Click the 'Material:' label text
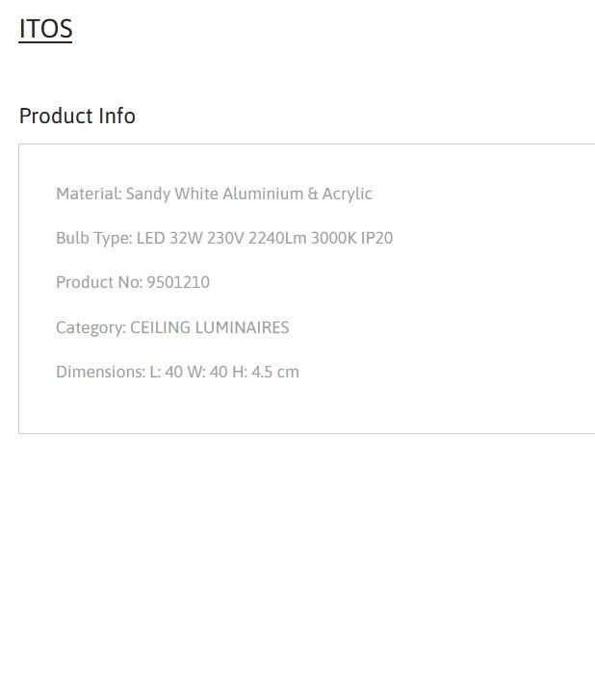This screenshot has height=700, width=595. [89, 194]
